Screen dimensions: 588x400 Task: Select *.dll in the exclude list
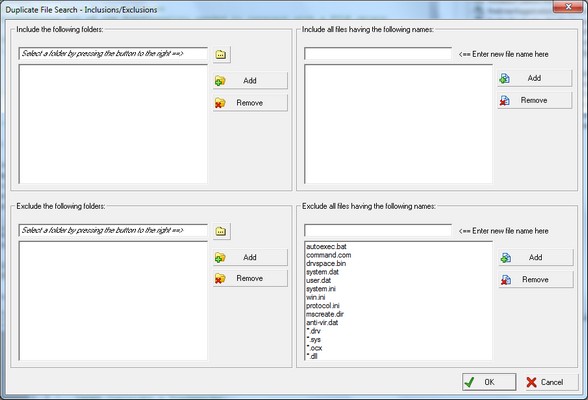click(312, 357)
